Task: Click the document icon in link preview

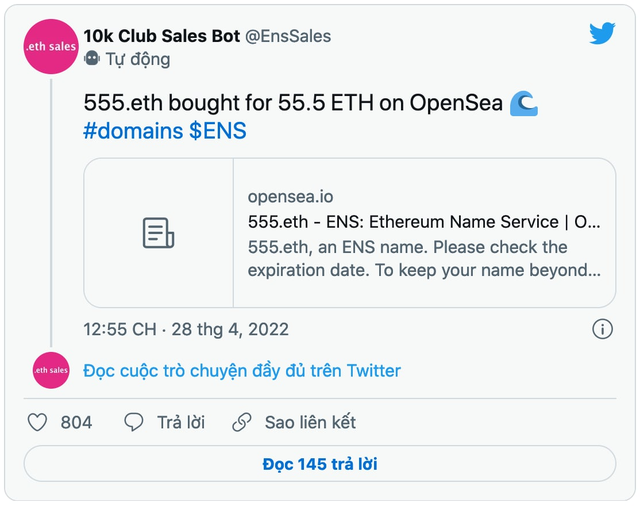Action: tap(158, 233)
